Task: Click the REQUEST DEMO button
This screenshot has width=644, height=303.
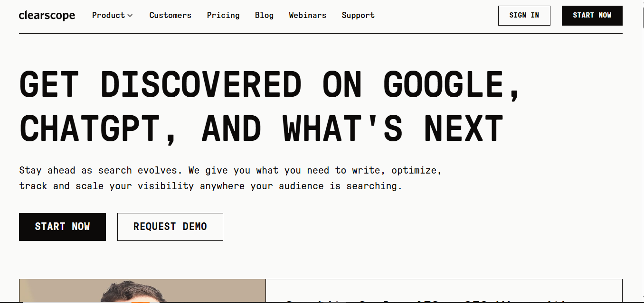Action: [x=170, y=227]
